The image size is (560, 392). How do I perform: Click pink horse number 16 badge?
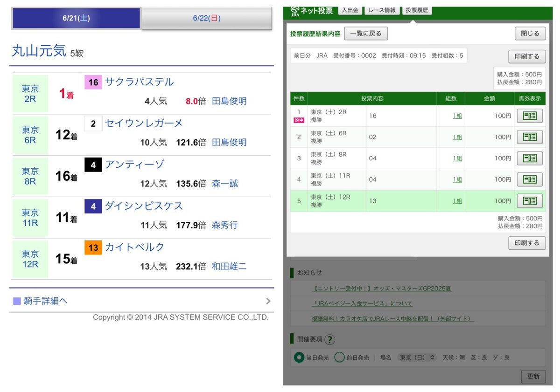(x=93, y=83)
